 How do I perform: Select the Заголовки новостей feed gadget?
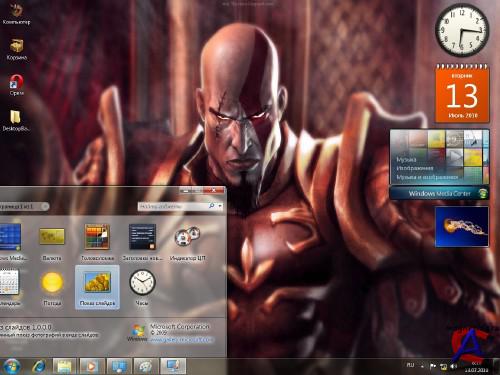click(142, 242)
